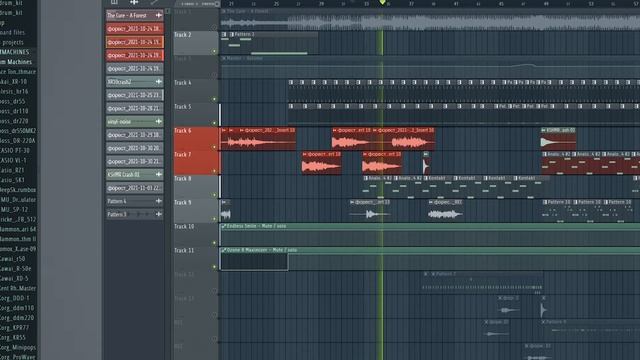Open Korg_KR55 in the browser
The image size is (640, 360).
13,338
